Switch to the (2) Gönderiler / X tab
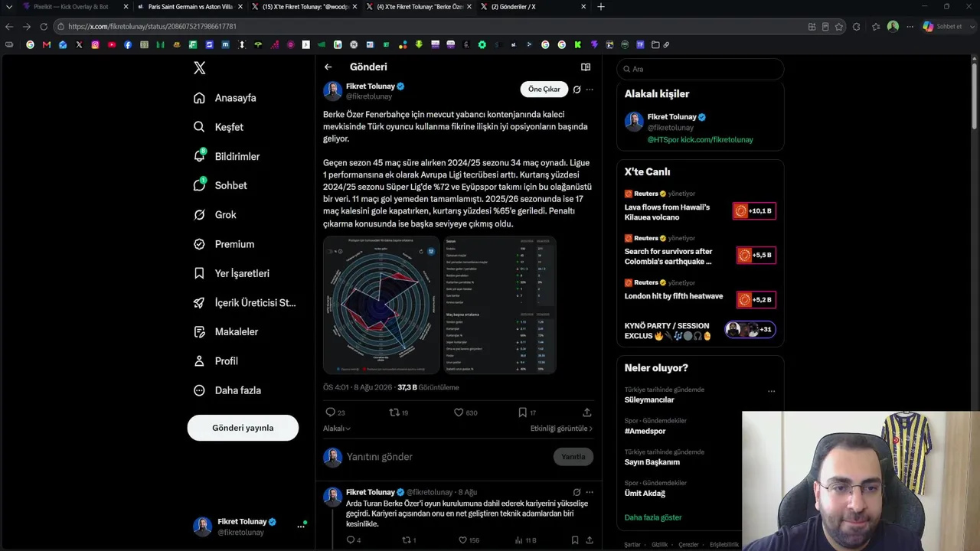980x551 pixels. click(533, 7)
